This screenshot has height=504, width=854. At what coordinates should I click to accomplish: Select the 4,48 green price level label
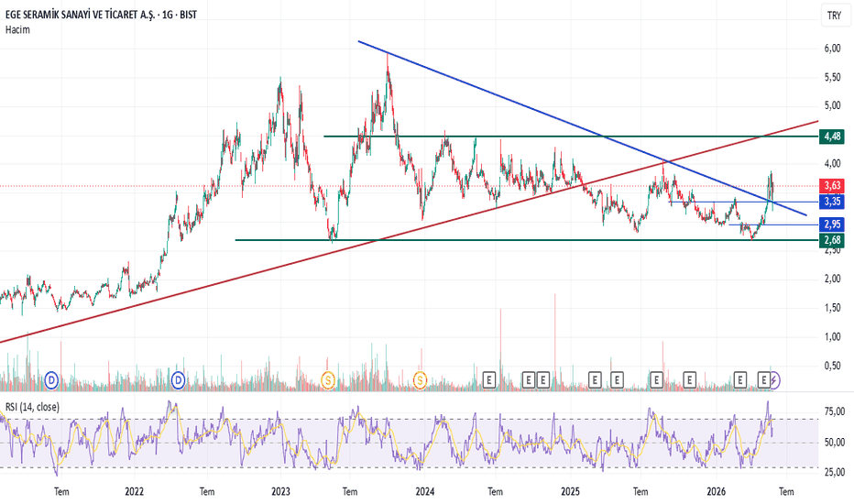click(832, 137)
